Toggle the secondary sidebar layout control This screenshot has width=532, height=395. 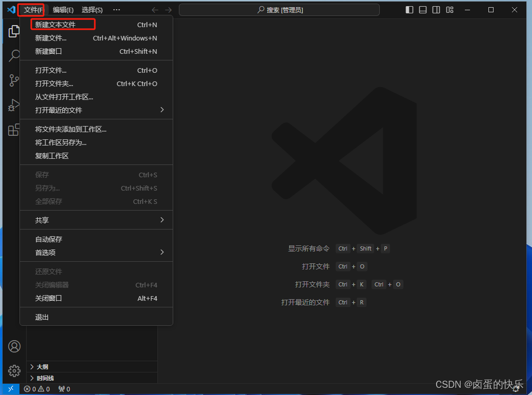[x=436, y=9]
